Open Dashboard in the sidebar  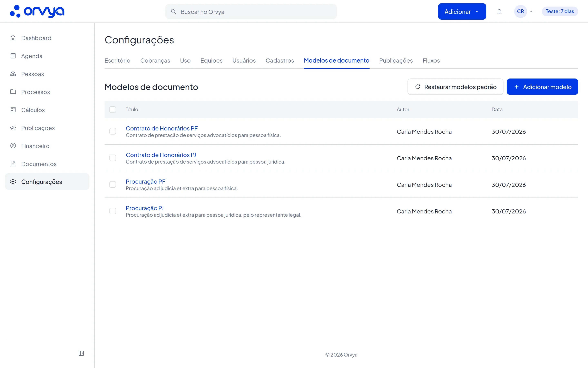coord(47,38)
